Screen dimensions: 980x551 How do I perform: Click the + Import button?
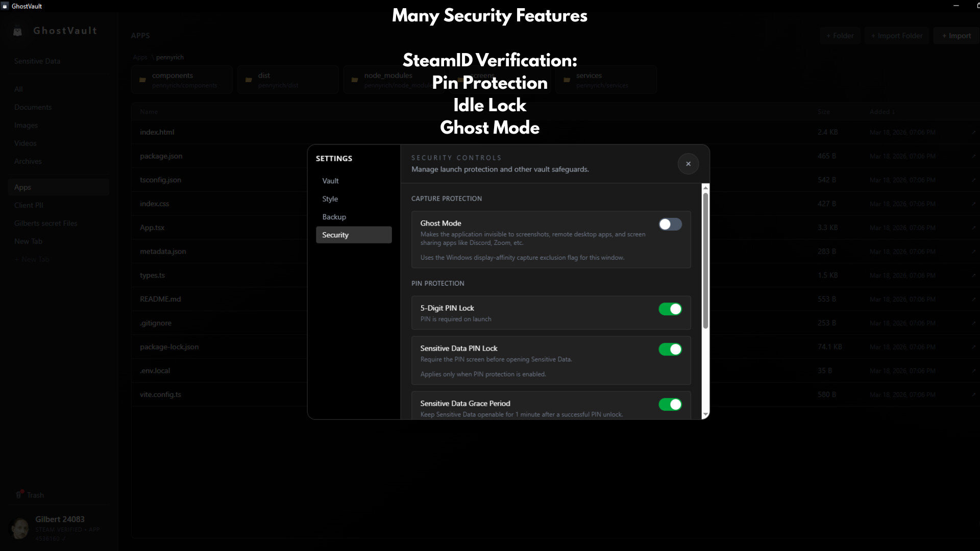[956, 35]
